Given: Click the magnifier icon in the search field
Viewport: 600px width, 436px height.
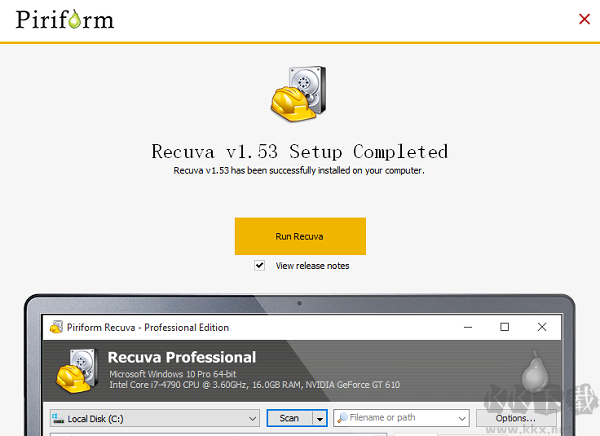Looking at the screenshot, I should pyautogui.click(x=342, y=418).
